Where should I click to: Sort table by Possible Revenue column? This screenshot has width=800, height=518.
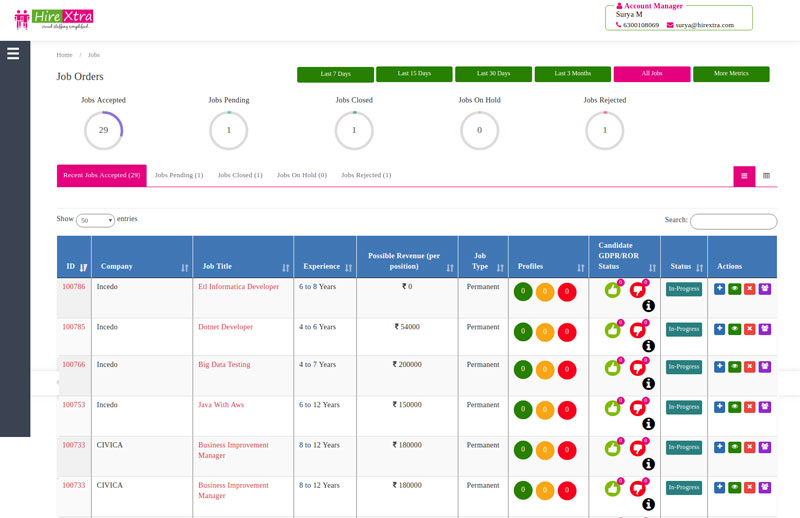coord(406,260)
